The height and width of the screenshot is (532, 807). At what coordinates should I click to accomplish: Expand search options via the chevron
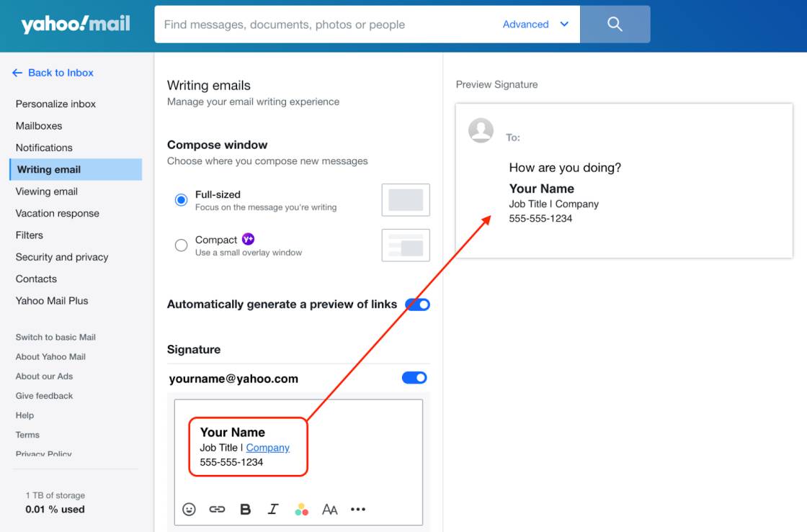[x=564, y=24]
